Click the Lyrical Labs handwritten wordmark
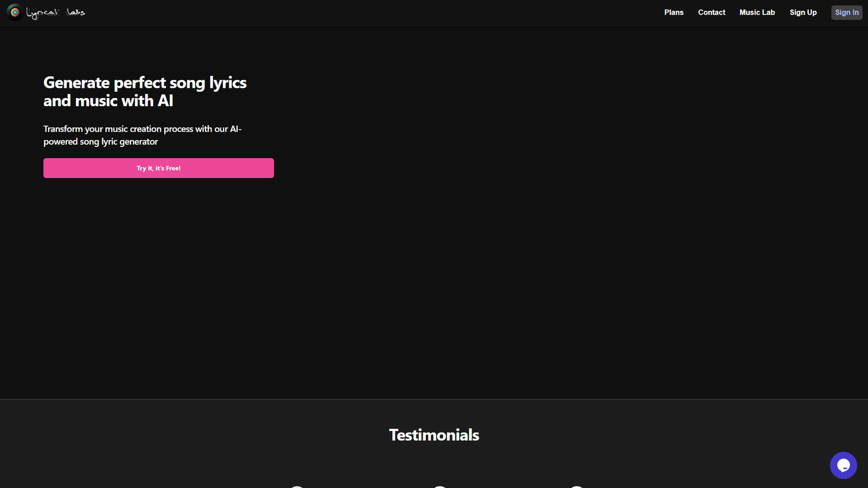The image size is (868, 488). [x=56, y=12]
